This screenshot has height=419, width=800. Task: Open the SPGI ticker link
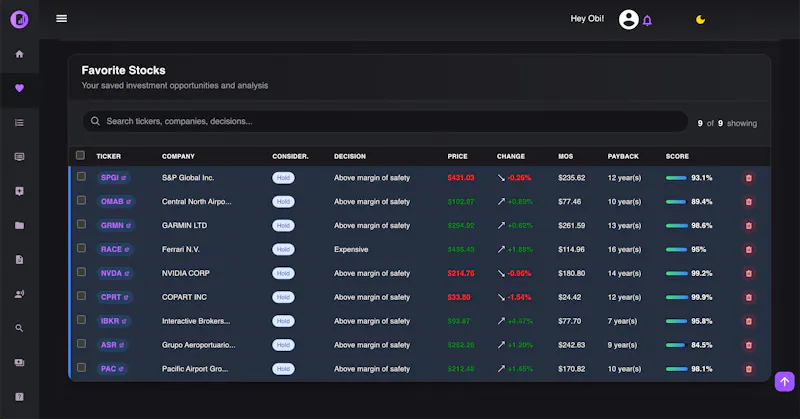(x=113, y=178)
